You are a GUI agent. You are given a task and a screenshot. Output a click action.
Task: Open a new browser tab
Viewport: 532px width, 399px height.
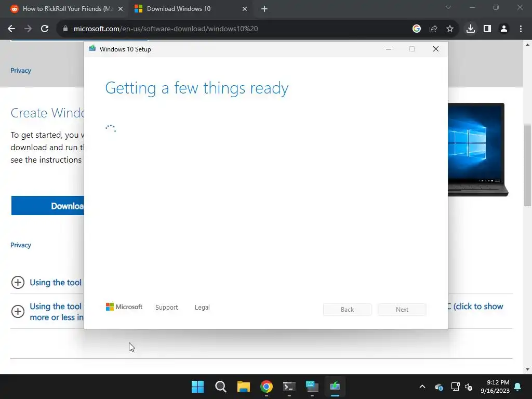pos(264,9)
